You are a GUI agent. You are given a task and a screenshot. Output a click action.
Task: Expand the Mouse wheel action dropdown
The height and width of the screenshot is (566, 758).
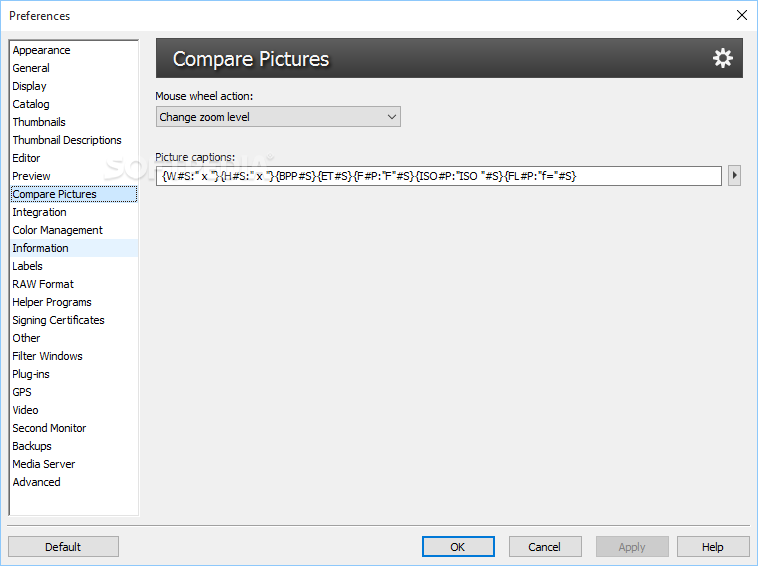tap(278, 117)
